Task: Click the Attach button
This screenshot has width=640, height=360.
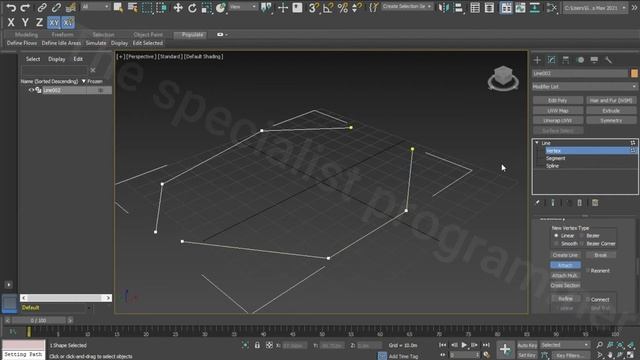Action: point(565,265)
